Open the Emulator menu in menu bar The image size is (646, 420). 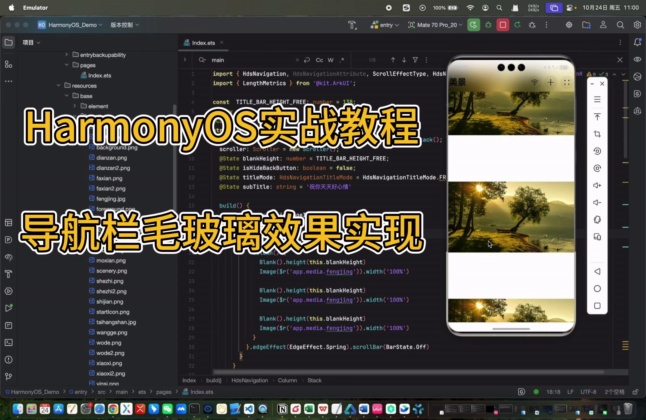point(36,6)
